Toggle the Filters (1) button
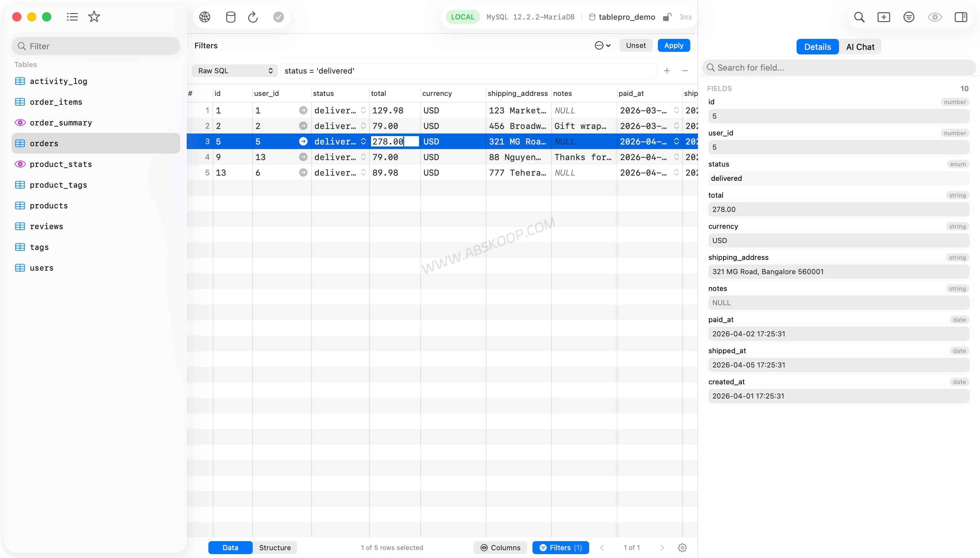The width and height of the screenshot is (980, 558). (x=560, y=548)
